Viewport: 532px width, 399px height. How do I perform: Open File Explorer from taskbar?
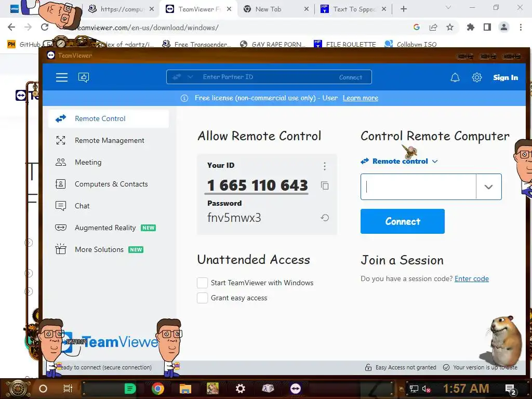pos(185,389)
